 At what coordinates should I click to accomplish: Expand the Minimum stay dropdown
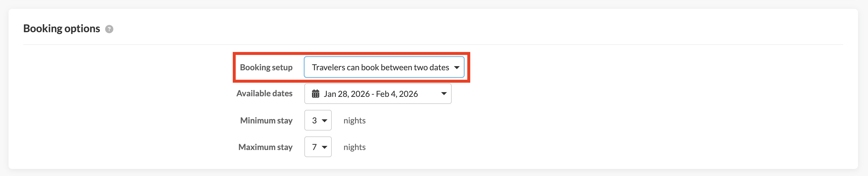click(x=318, y=120)
